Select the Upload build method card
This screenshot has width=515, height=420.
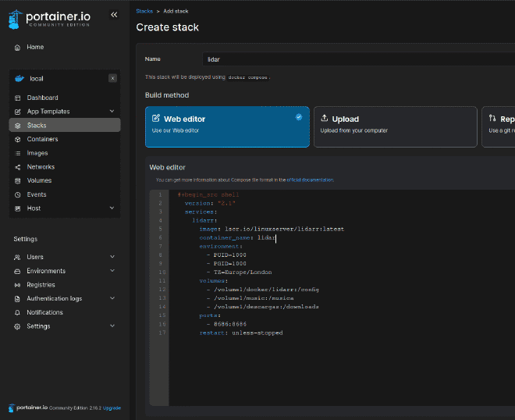(395, 126)
